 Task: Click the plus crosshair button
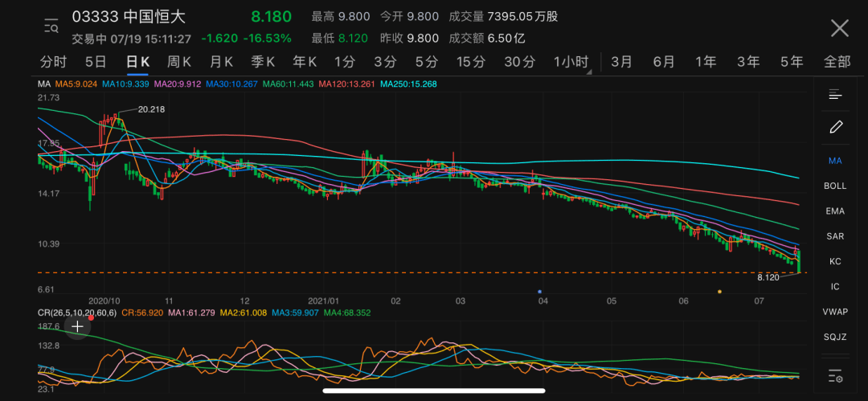(77, 327)
